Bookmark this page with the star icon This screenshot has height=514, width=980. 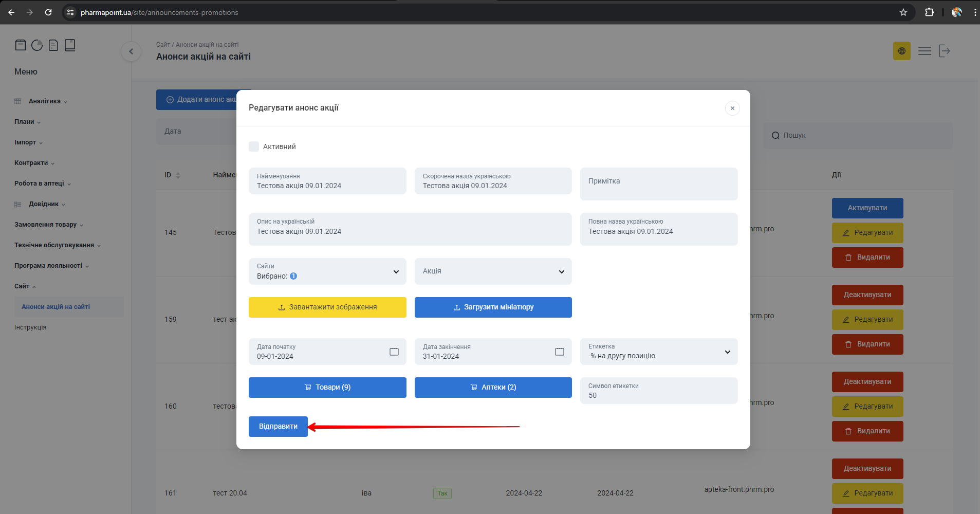(x=903, y=12)
